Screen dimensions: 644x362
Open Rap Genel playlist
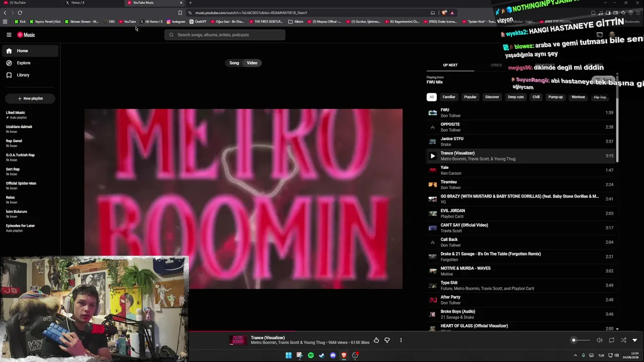[30, 143]
